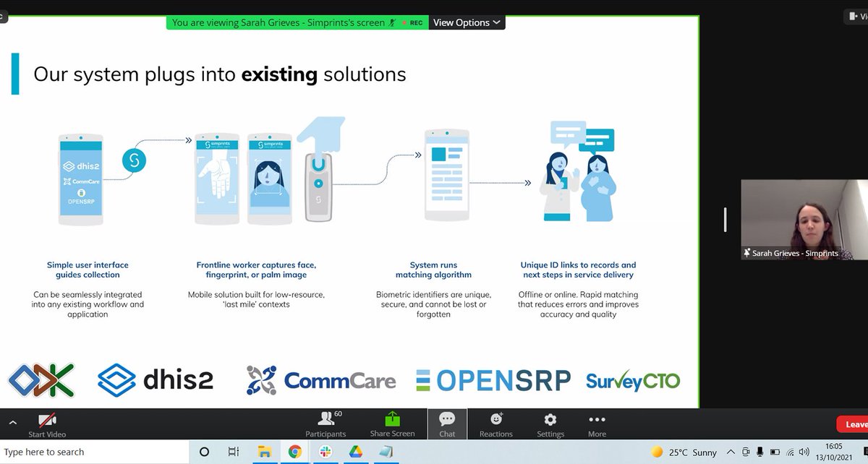Image resolution: width=868 pixels, height=464 pixels.
Task: Click 'Can be seamlessly integrated' paragraph
Action: 88,304
